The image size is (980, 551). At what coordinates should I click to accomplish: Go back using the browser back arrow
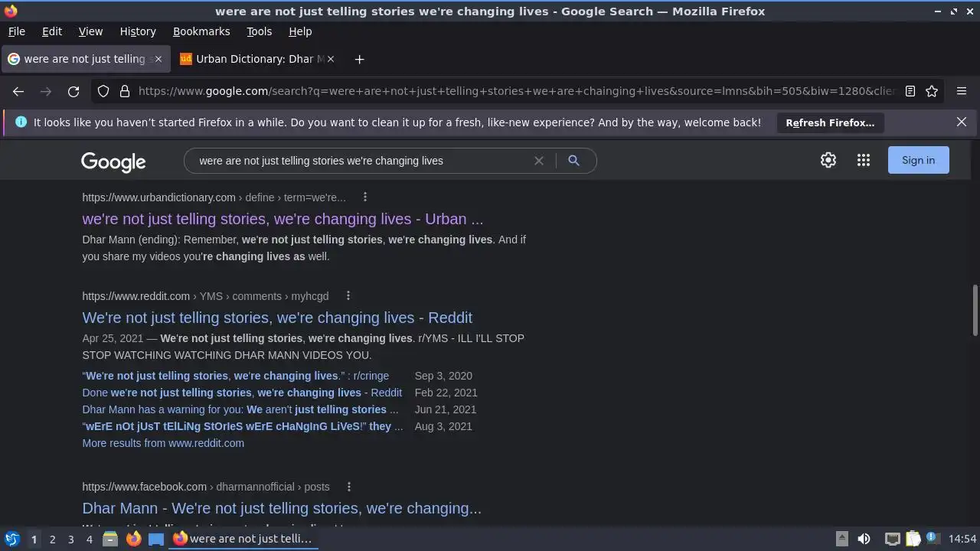coord(18,91)
